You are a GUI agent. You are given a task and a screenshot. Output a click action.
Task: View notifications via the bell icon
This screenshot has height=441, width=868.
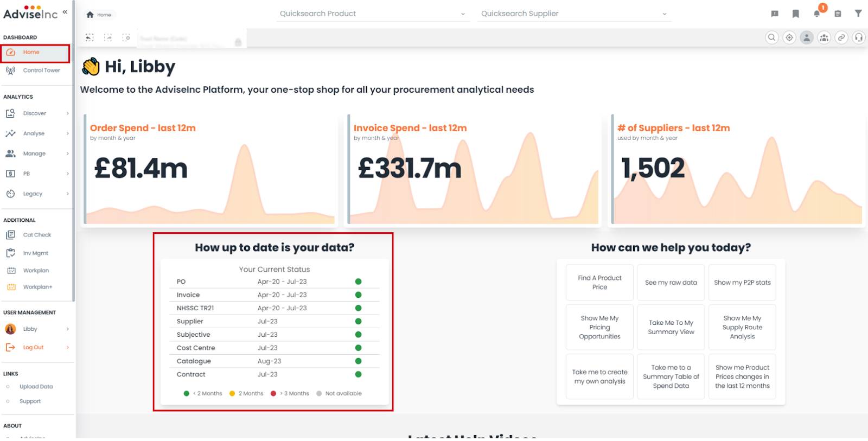point(817,14)
